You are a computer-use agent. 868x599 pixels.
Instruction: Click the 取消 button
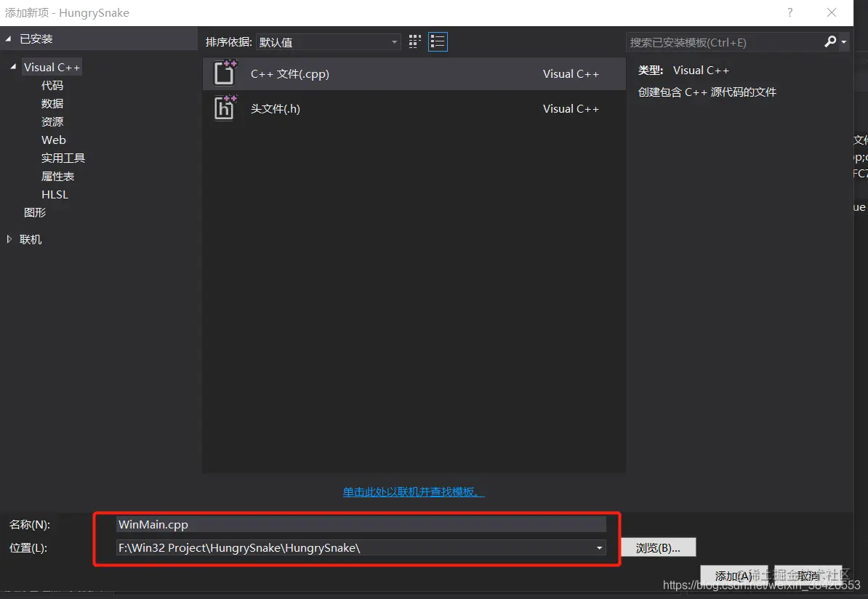[x=808, y=576]
